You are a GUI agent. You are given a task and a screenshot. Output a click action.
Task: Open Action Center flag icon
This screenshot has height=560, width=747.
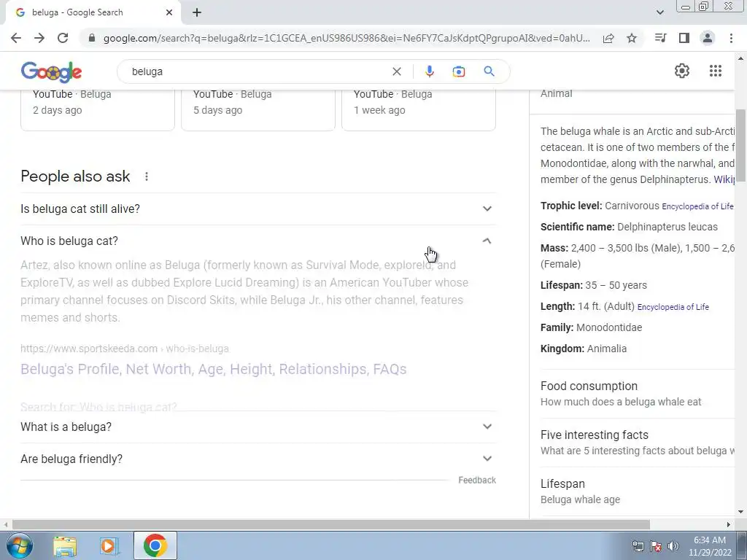656,546
